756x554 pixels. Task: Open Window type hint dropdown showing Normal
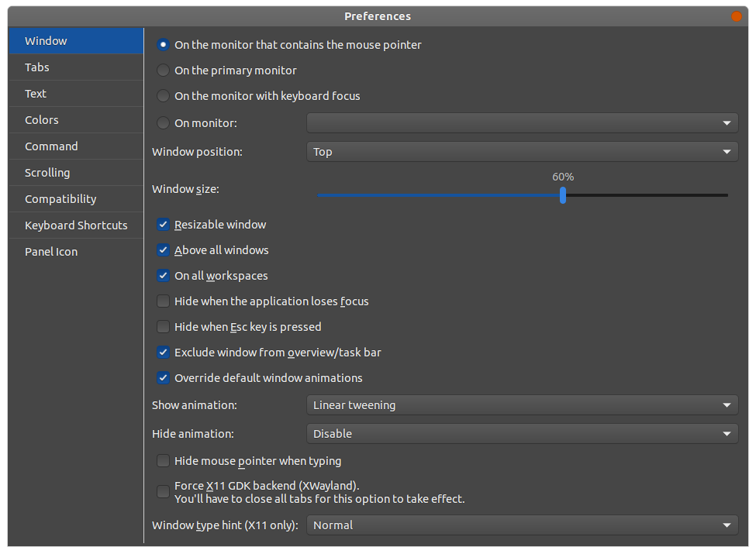[522, 525]
